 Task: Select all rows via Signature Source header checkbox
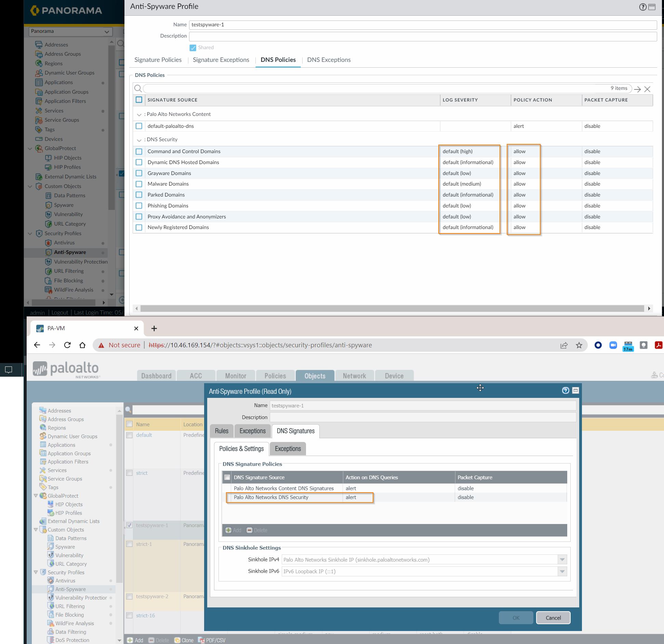tap(139, 100)
